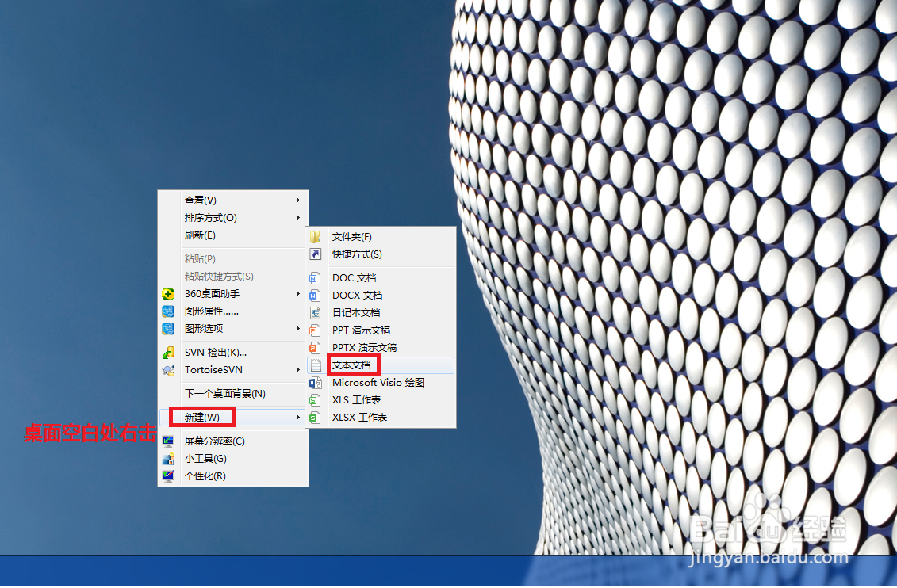This screenshot has height=588, width=897.
Task: Select the XLSX 工作表 icon
Action: pos(316,417)
